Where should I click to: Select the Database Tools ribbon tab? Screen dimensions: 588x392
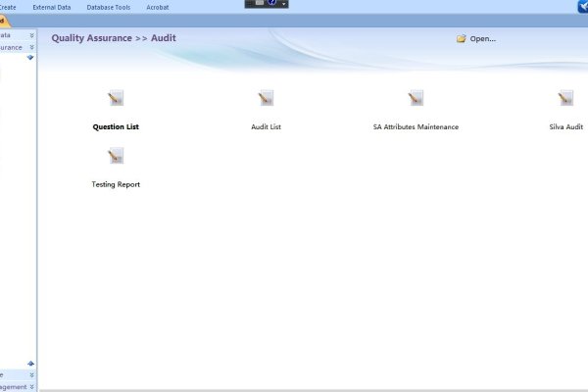point(109,7)
